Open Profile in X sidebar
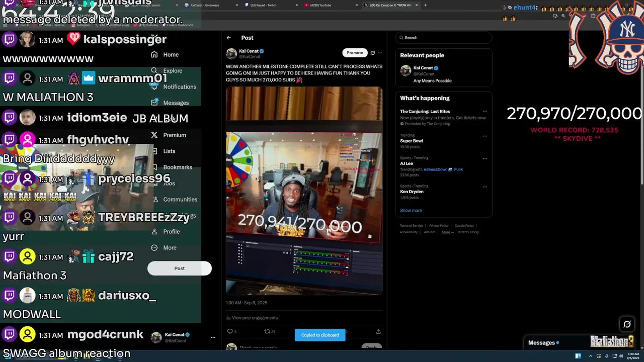 [x=166, y=231]
